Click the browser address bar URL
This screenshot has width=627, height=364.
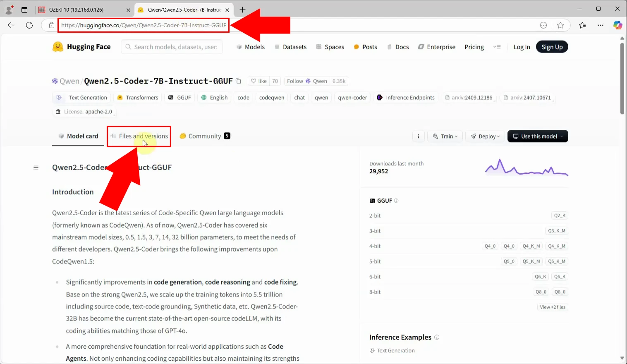(144, 25)
